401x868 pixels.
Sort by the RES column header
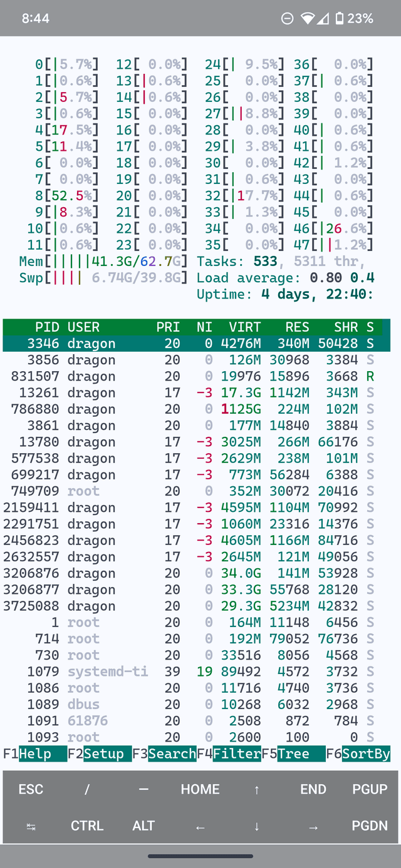pos(297,327)
